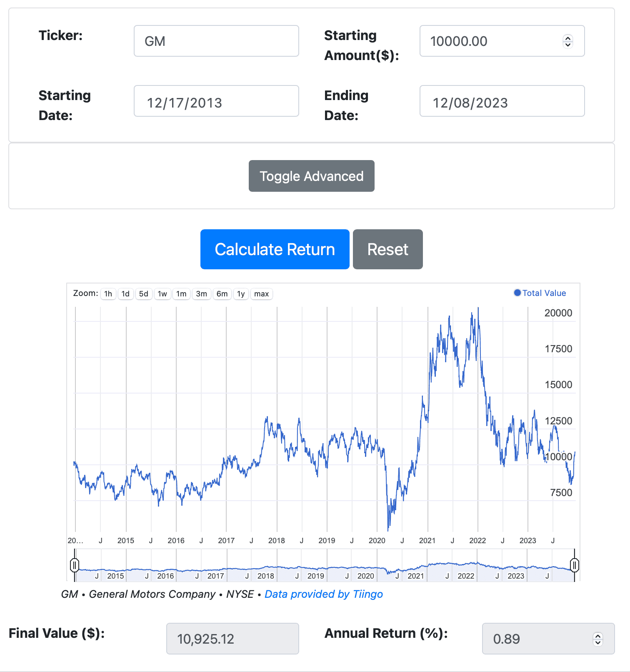630x672 pixels.
Task: Select the 1d zoom preset
Action: [x=125, y=294]
